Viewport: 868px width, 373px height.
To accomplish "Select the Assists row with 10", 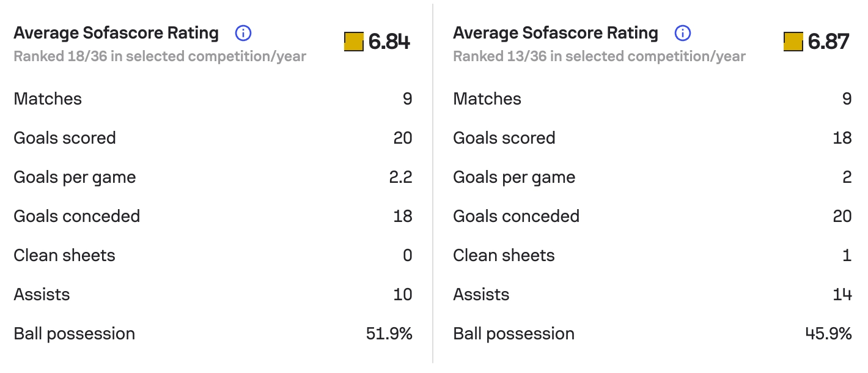I will coord(213,295).
